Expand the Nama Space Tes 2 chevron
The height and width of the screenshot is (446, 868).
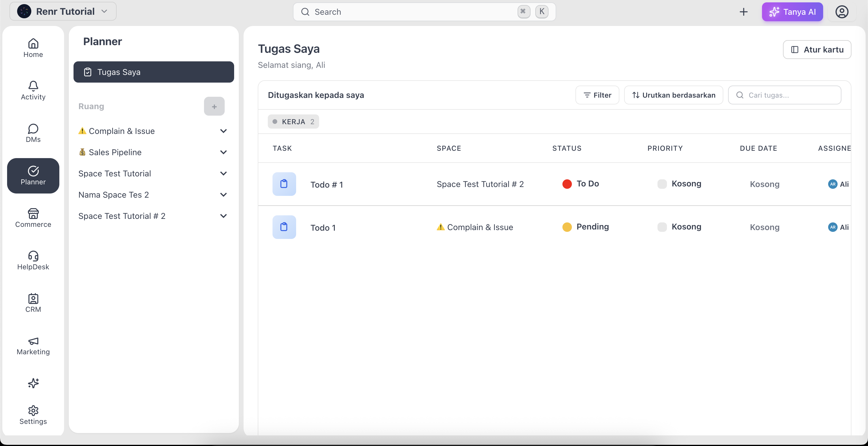pyautogui.click(x=223, y=195)
